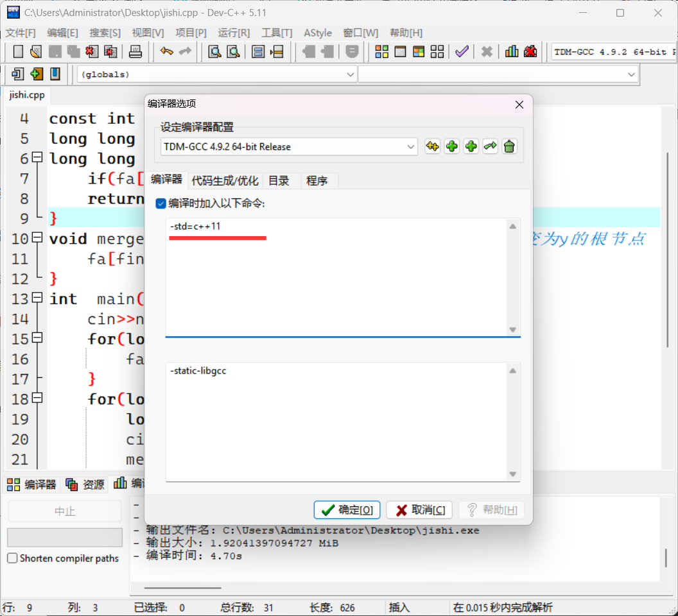The height and width of the screenshot is (616, 678).
Task: Open the 帮助[H] menu in menu bar
Action: point(406,33)
